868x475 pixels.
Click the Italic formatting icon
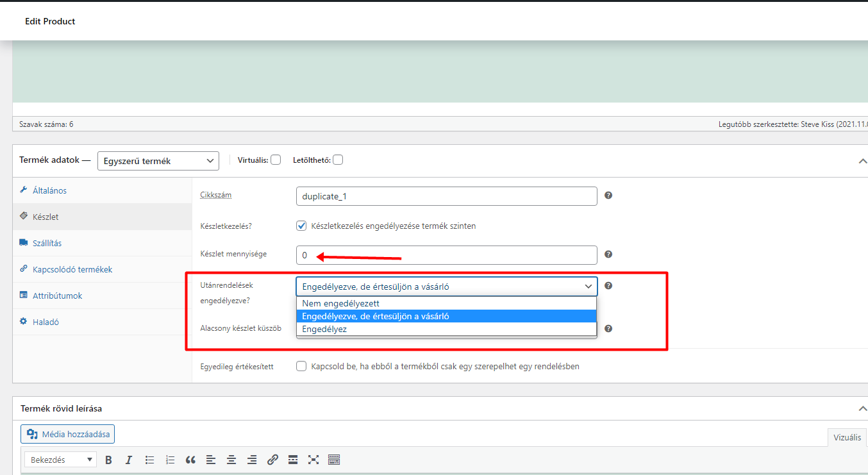click(x=129, y=460)
